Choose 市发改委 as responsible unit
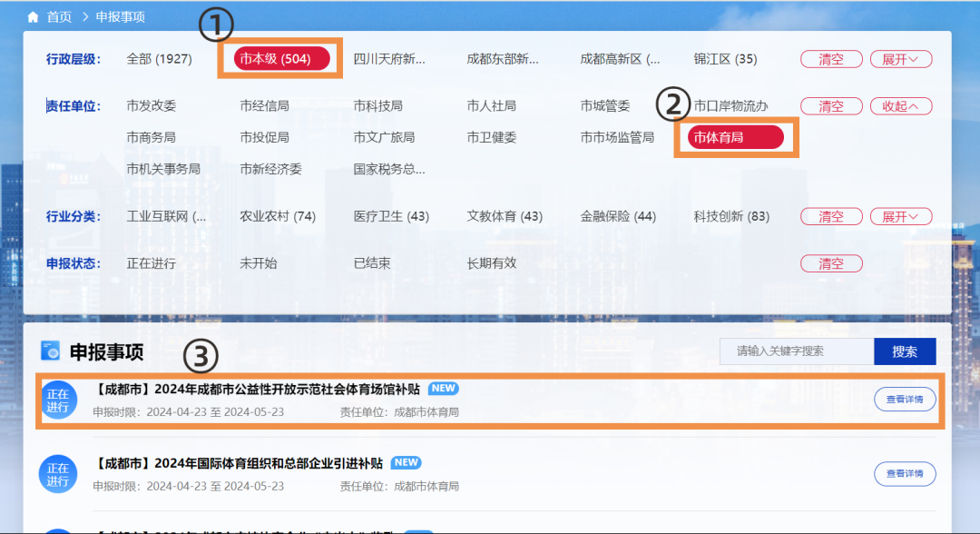Screen dimensions: 980x534 tap(152, 105)
